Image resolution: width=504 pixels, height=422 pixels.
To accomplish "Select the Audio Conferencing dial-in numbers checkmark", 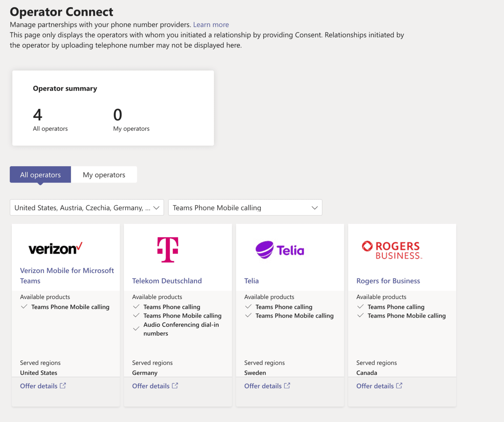I will [x=136, y=328].
